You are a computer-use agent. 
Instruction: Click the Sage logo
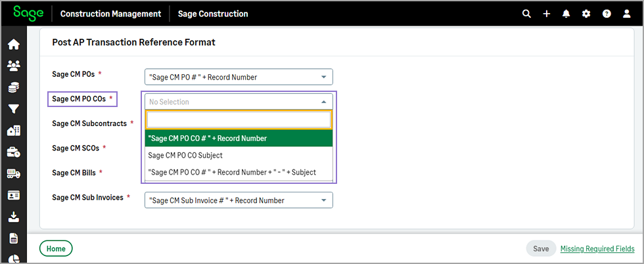point(28,12)
